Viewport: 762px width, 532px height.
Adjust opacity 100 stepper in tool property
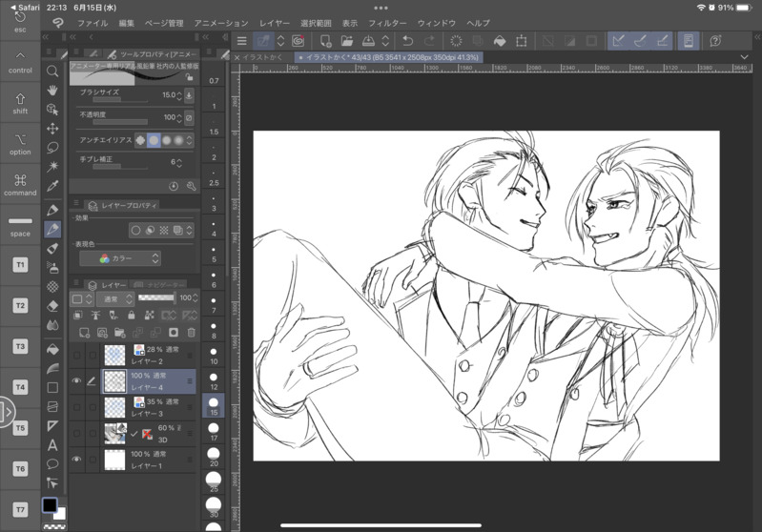179,117
